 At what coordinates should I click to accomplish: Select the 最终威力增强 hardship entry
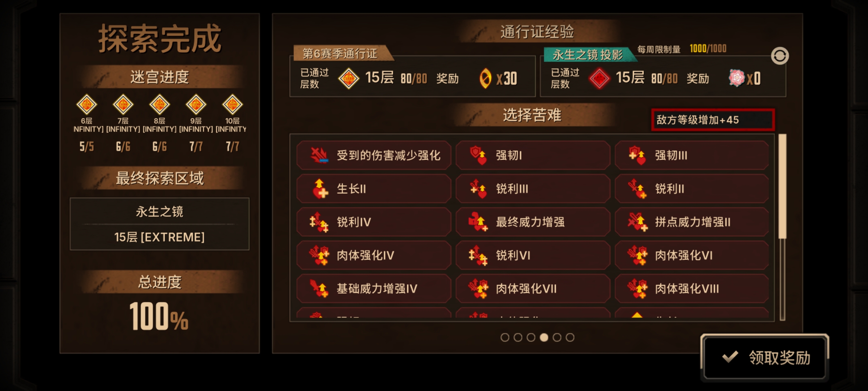(533, 222)
